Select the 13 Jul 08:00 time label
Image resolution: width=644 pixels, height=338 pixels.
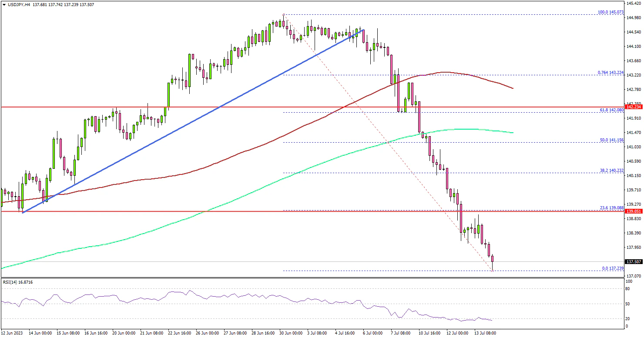485,333
